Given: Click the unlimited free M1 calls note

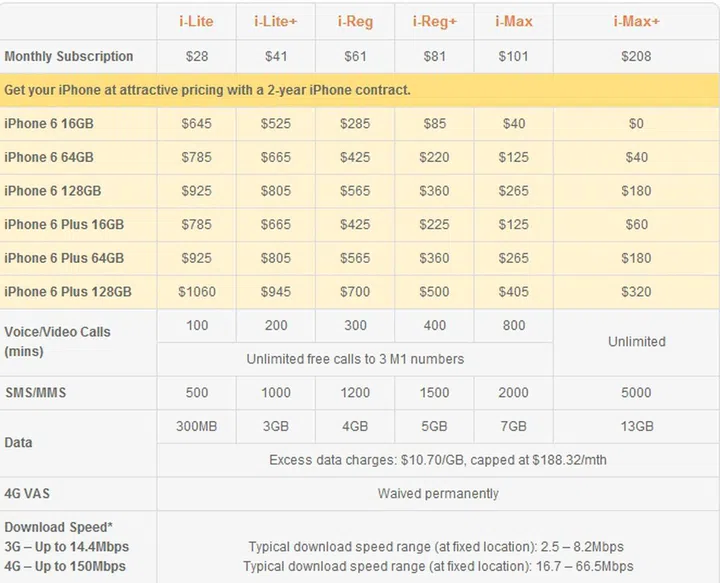Looking at the screenshot, I should pyautogui.click(x=355, y=359).
